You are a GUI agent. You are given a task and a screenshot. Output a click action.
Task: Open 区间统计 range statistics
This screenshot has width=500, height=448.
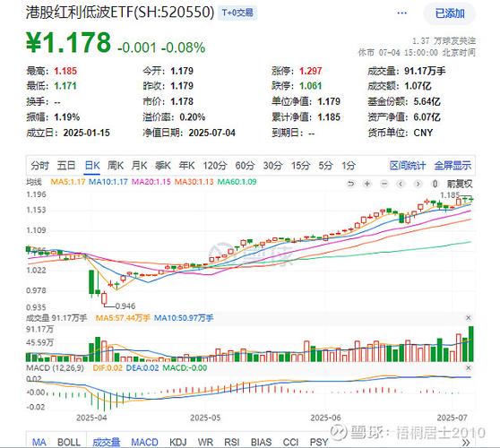tap(408, 166)
